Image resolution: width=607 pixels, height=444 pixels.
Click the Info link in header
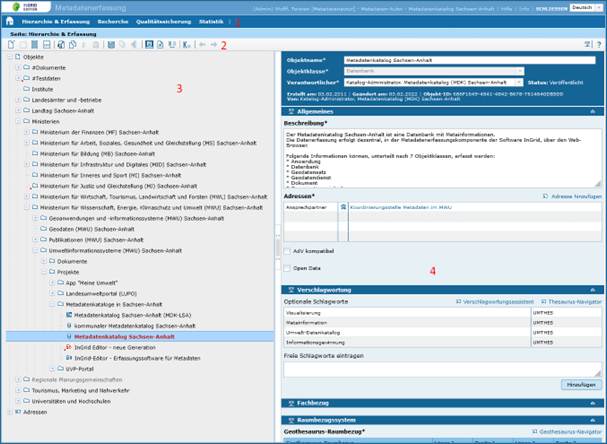(x=524, y=9)
